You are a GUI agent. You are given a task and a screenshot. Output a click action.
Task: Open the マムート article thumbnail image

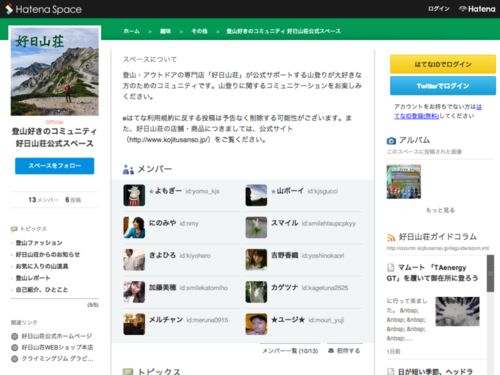[457, 311]
